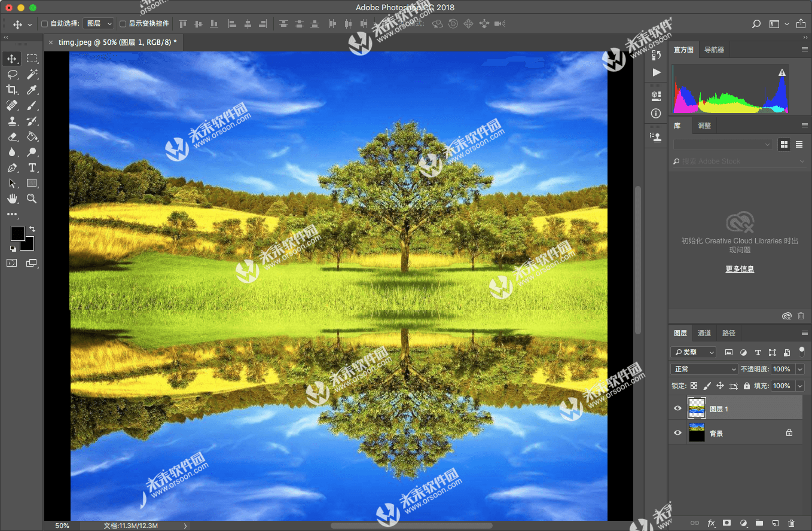Select the History Brush tool
Image resolution: width=812 pixels, height=531 pixels.
(x=32, y=121)
